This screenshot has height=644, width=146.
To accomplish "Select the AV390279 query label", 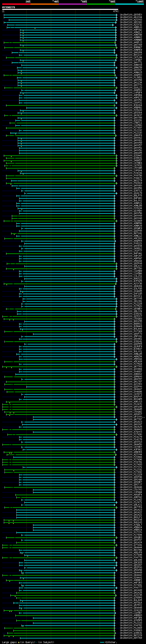I will [8, 8].
